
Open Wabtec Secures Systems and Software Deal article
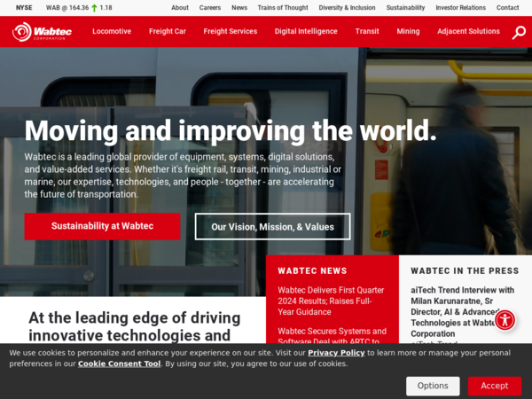click(332, 336)
